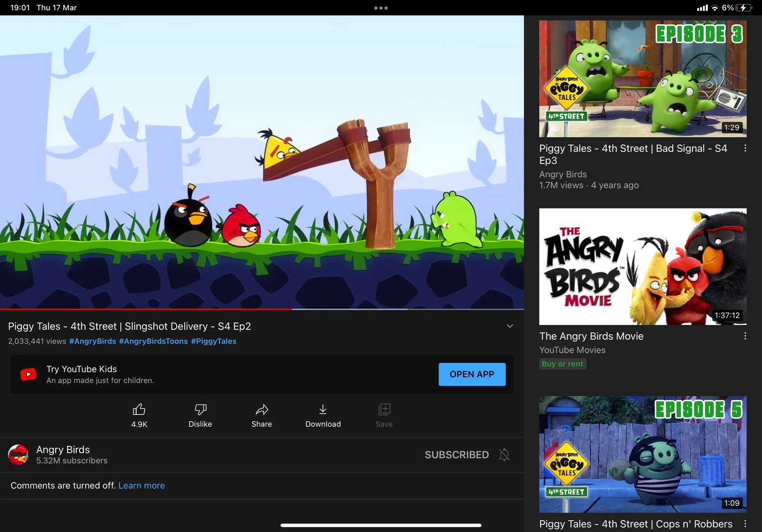The image size is (762, 532).
Task: Open options menu for The Angry Birds Movie
Action: [x=745, y=336]
